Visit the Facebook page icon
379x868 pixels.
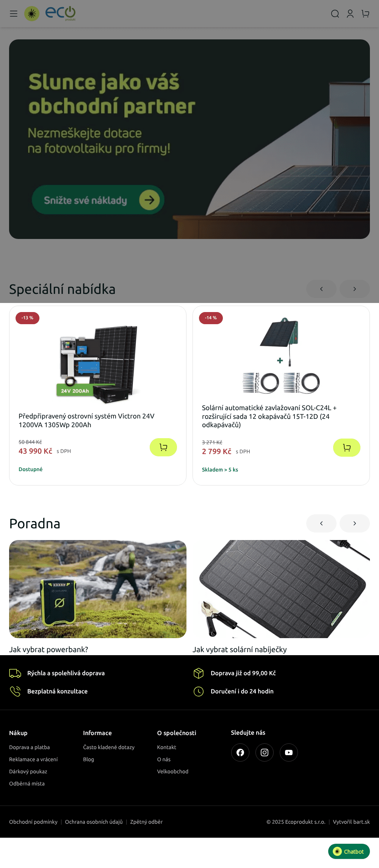point(240,752)
